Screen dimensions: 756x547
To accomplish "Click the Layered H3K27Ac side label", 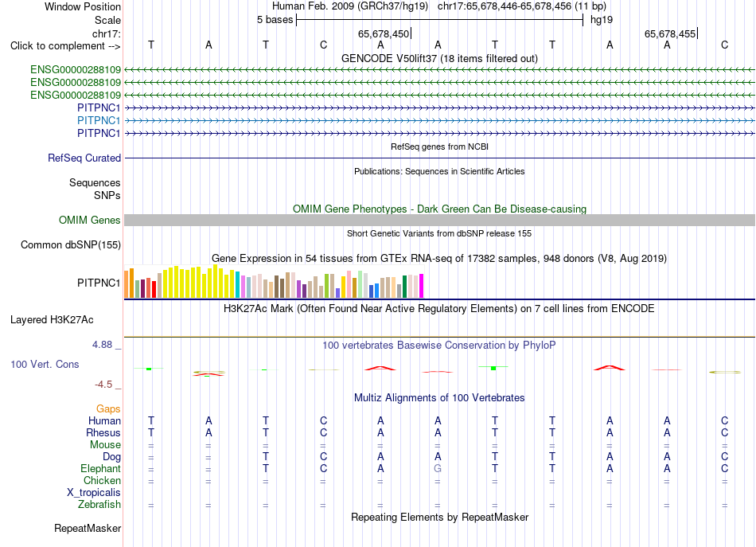I will tap(52, 319).
